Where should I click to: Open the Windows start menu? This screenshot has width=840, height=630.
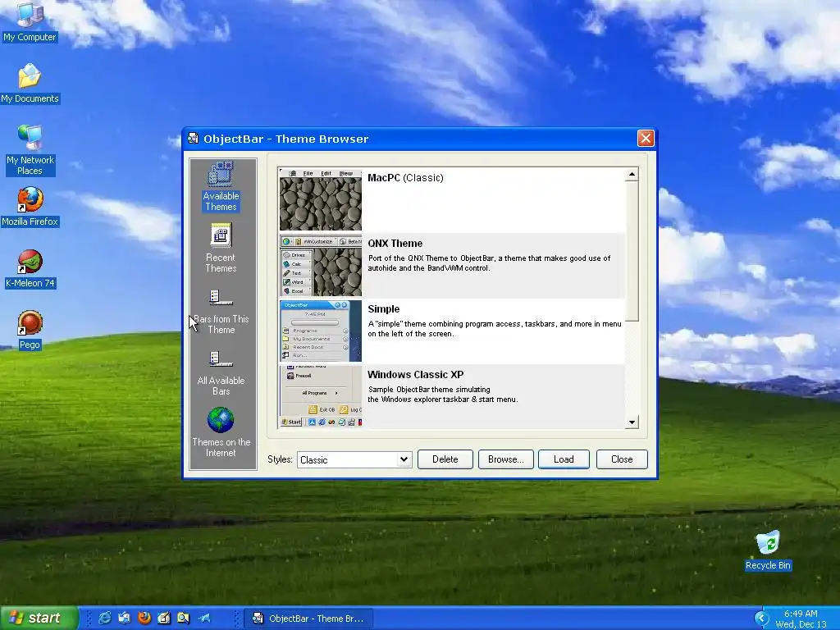click(39, 618)
